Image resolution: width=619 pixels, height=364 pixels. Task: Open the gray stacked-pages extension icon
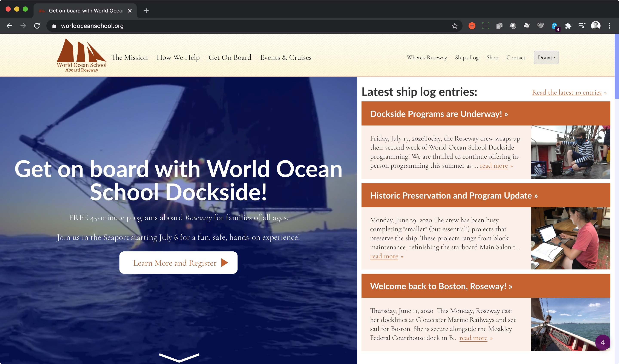499,26
